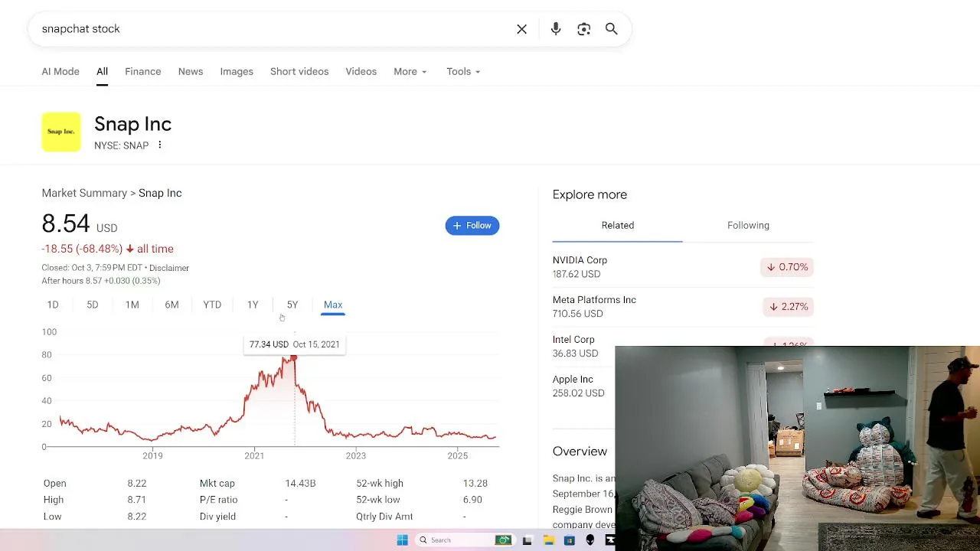The width and height of the screenshot is (980, 551).
Task: Open the Disclaimer link
Action: (169, 268)
